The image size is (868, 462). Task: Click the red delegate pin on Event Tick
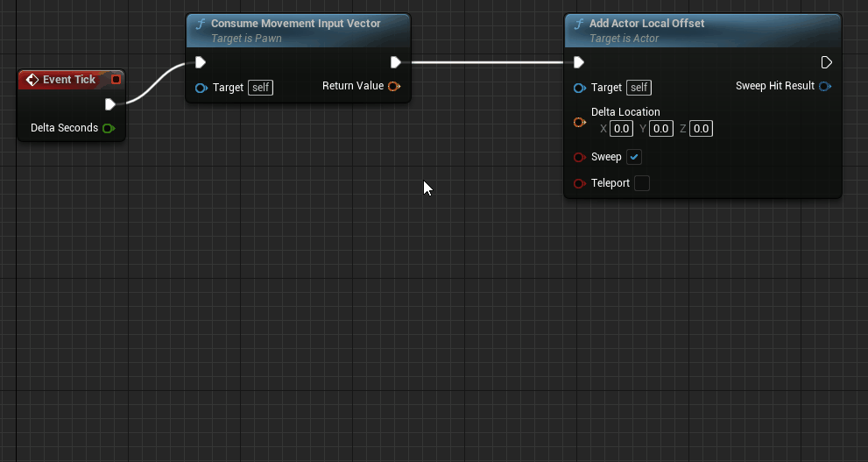tap(116, 80)
